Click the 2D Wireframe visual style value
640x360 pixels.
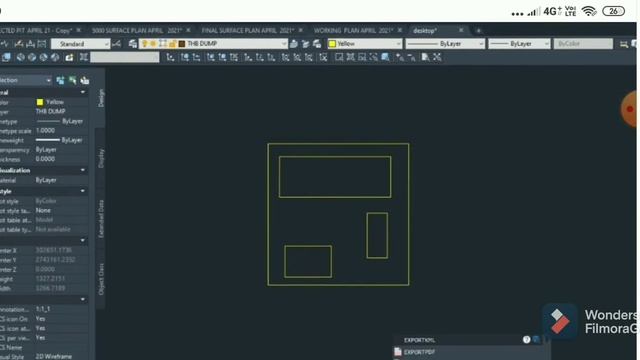pos(53,356)
